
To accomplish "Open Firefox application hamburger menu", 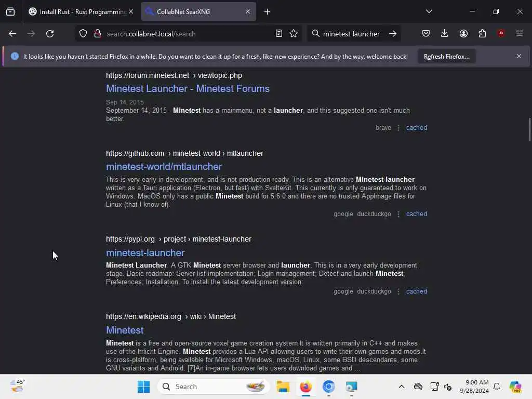I will point(520,34).
